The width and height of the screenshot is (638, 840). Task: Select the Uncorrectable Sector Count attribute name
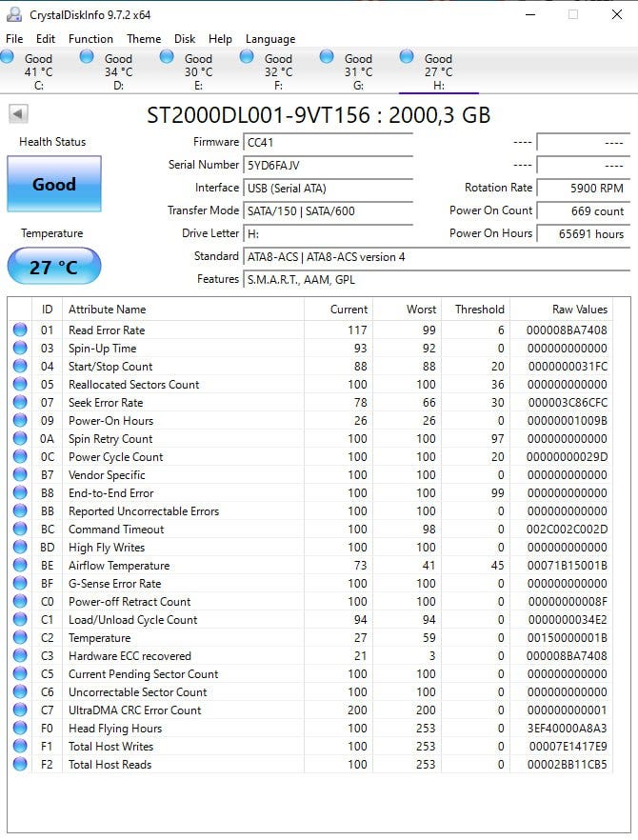pos(138,692)
